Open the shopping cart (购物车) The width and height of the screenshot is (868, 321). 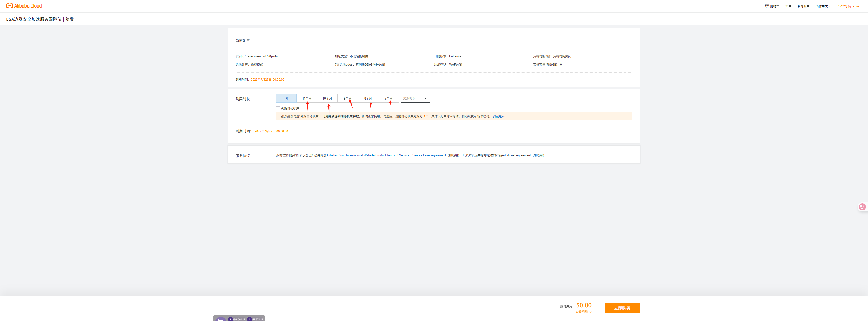772,6
